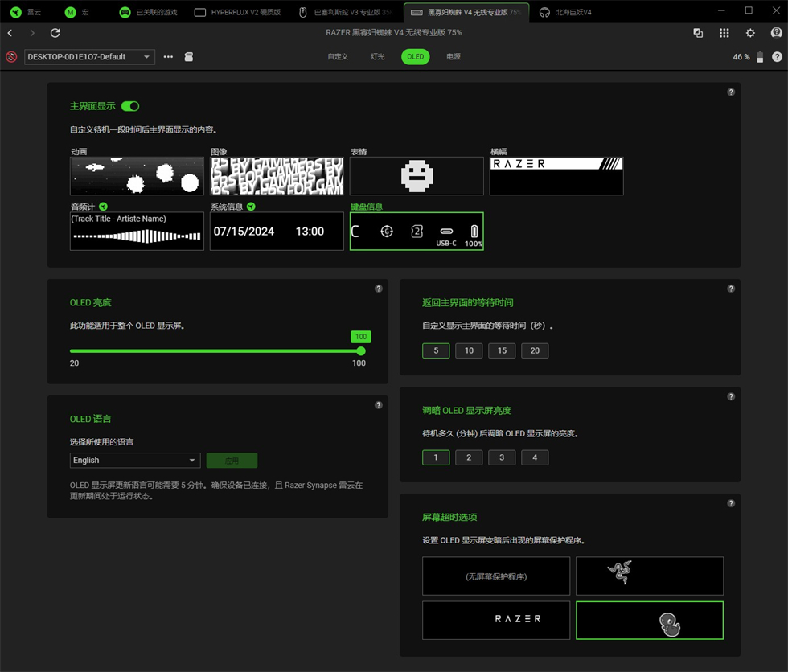Select the OLED sub-tab
This screenshot has width=788, height=672.
tap(415, 57)
